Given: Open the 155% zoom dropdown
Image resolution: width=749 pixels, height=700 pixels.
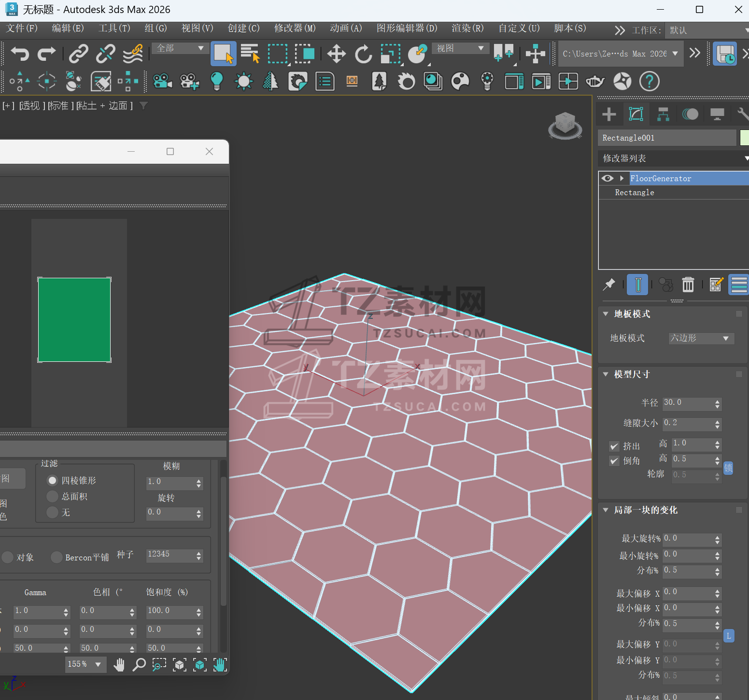Looking at the screenshot, I should (85, 664).
